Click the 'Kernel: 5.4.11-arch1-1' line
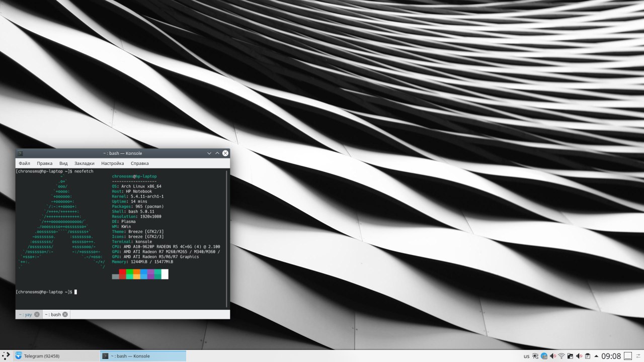Image resolution: width=644 pixels, height=362 pixels. pos(138,196)
